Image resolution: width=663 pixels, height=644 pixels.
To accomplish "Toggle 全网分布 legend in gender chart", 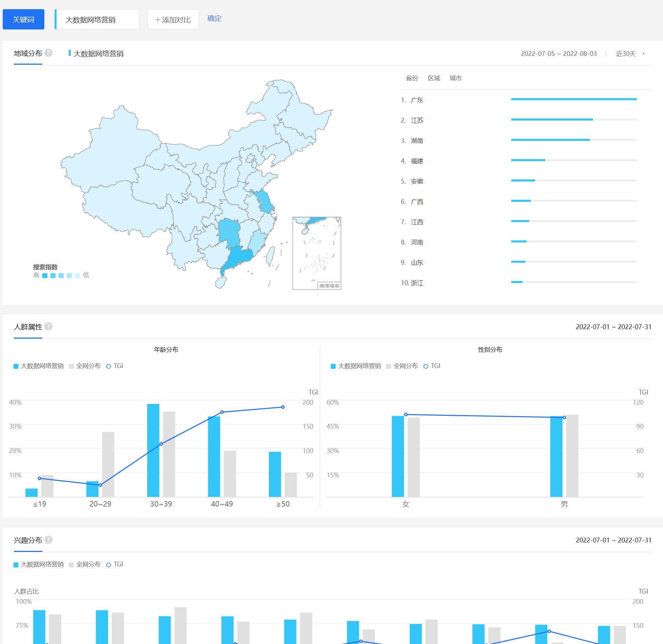I will (402, 366).
